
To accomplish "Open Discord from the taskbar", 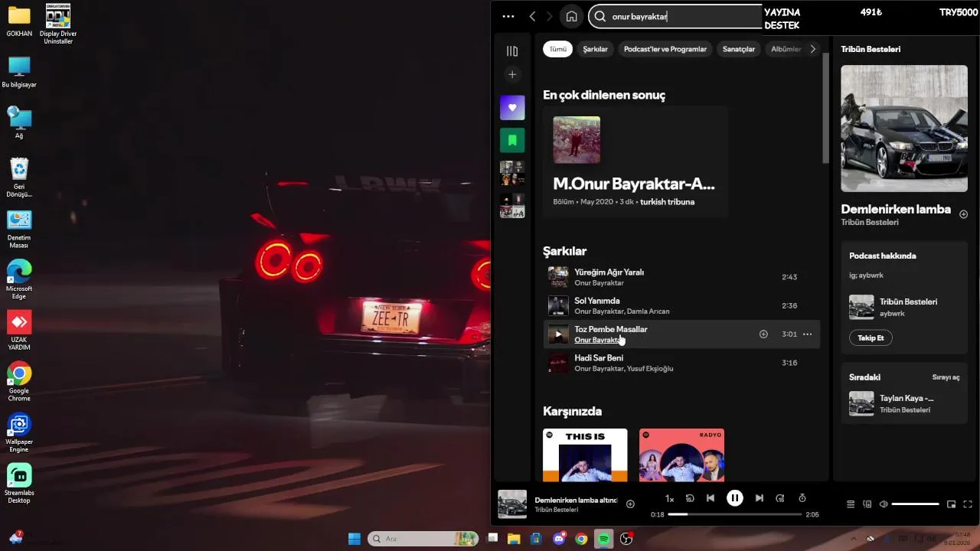I will [560, 539].
